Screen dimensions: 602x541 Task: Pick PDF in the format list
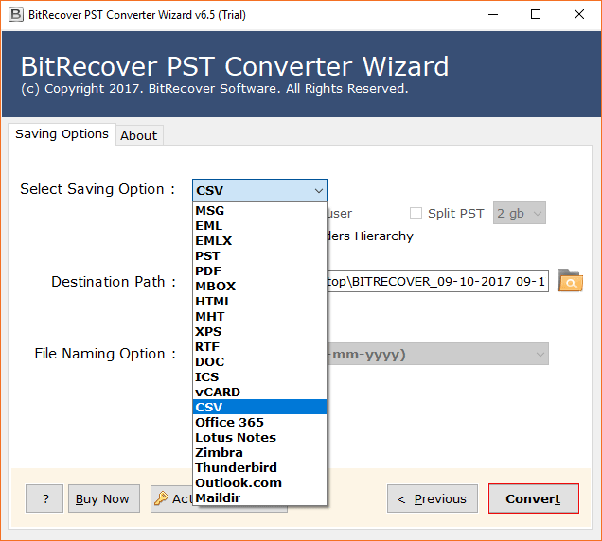(260, 271)
